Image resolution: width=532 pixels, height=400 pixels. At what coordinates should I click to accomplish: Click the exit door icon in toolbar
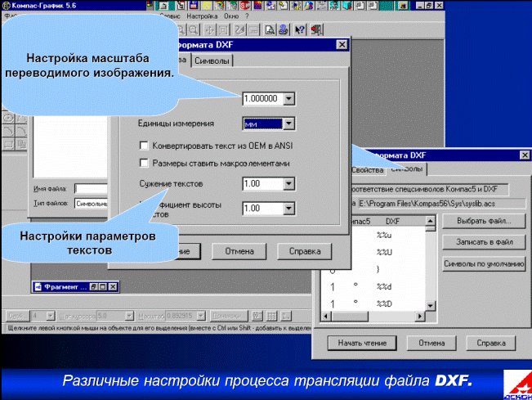[316, 30]
